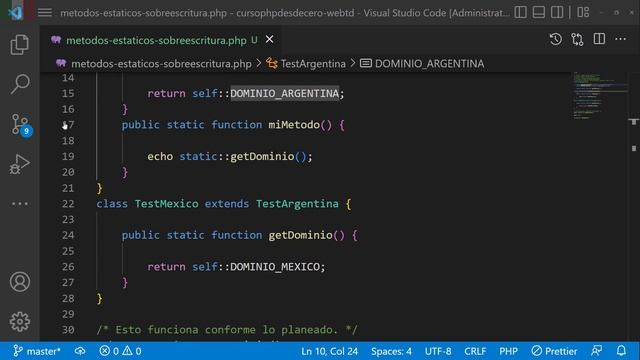
Task: Click the comment 'Esto funciona conforme lo planeado'
Action: click(x=227, y=330)
